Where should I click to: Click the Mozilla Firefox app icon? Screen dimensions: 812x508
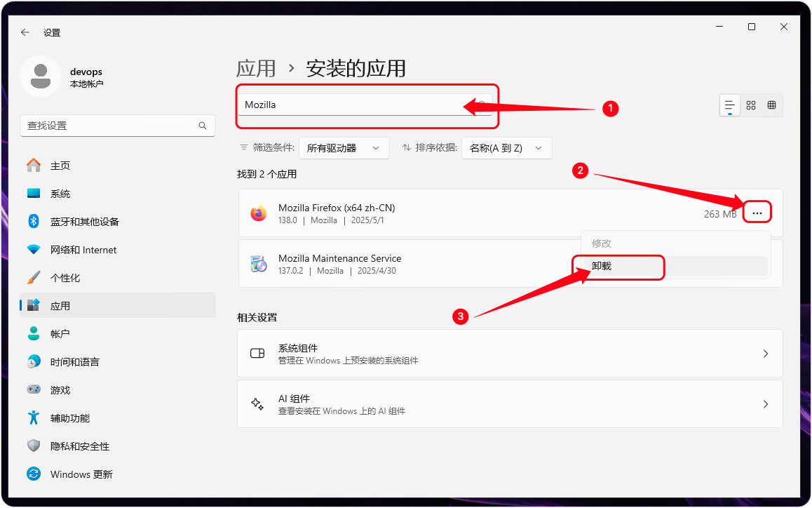259,213
